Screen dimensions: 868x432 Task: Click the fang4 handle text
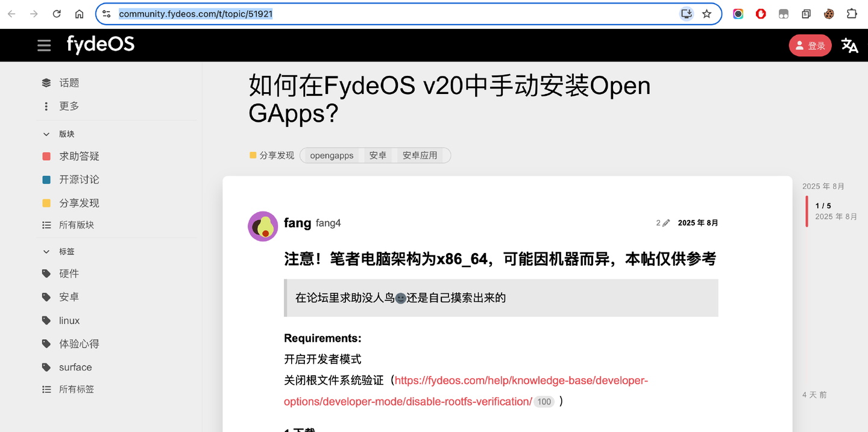(329, 223)
